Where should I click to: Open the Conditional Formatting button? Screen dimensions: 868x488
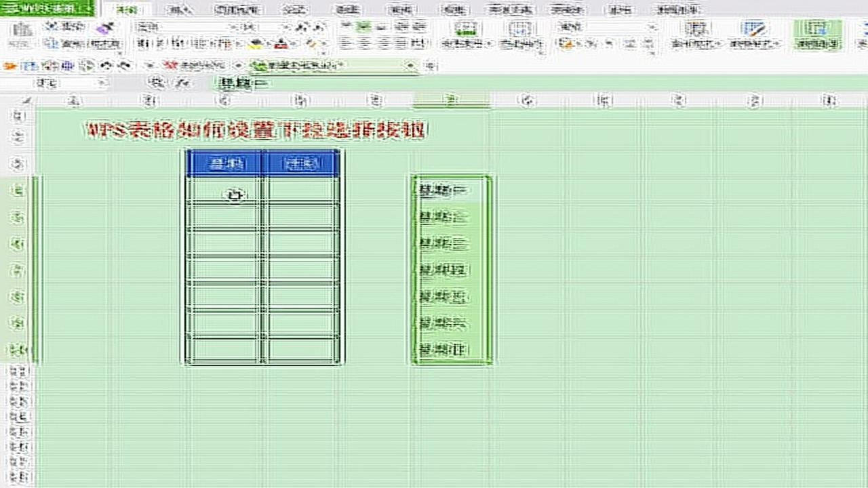click(x=696, y=35)
